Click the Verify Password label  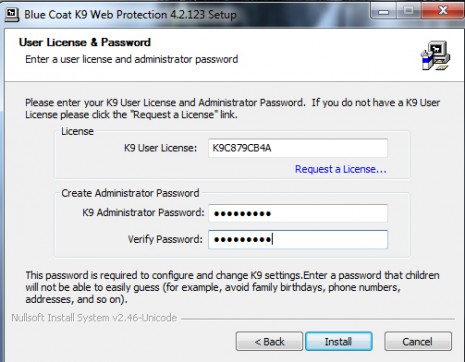pos(165,239)
